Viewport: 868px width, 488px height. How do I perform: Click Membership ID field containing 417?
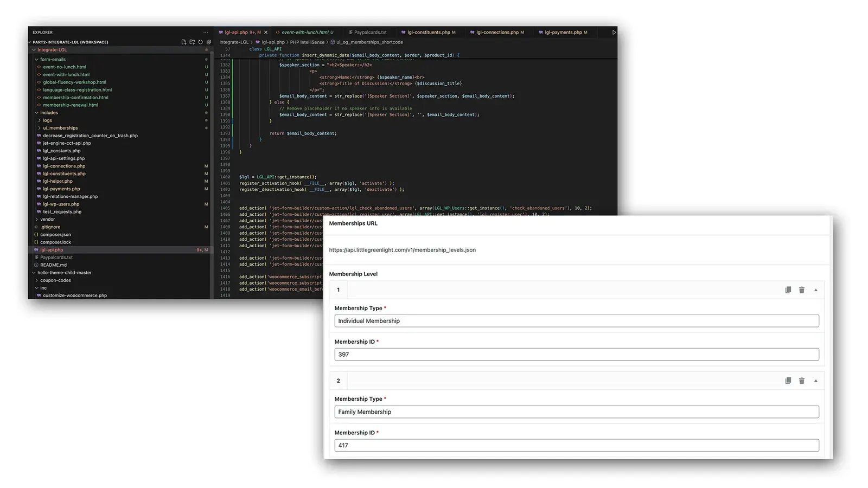click(577, 446)
